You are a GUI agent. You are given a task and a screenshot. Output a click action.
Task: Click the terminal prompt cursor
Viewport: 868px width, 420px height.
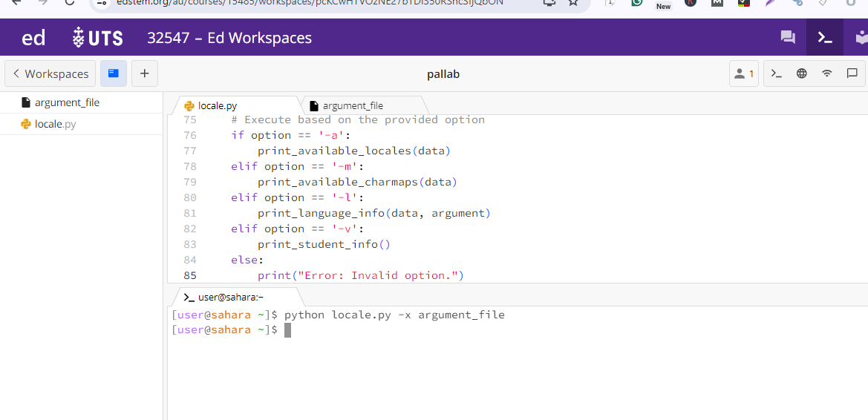click(287, 330)
